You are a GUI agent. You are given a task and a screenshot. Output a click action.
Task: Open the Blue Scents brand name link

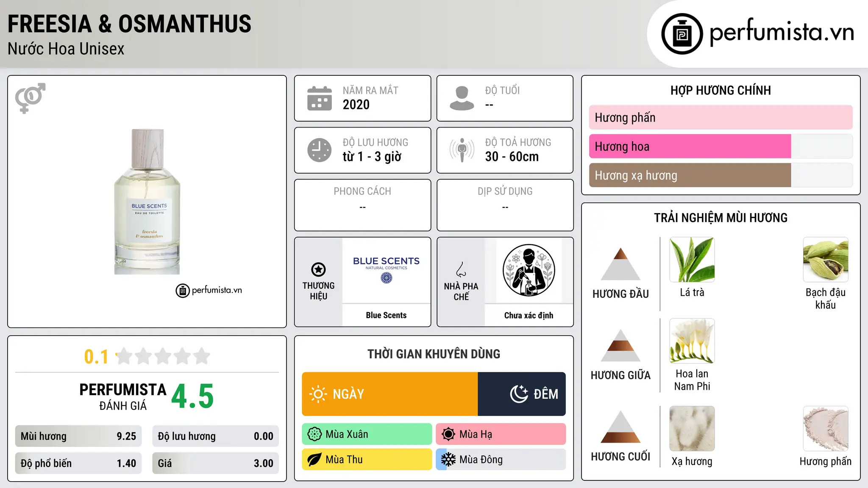click(386, 315)
